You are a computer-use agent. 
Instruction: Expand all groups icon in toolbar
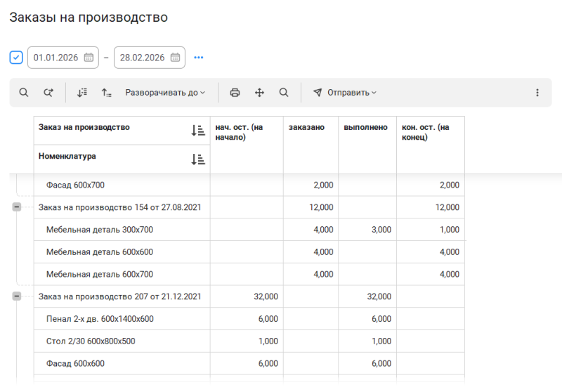[82, 93]
